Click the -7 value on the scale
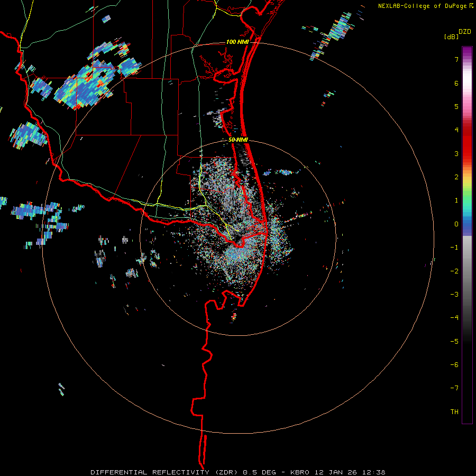The image size is (476, 476). coord(454,388)
